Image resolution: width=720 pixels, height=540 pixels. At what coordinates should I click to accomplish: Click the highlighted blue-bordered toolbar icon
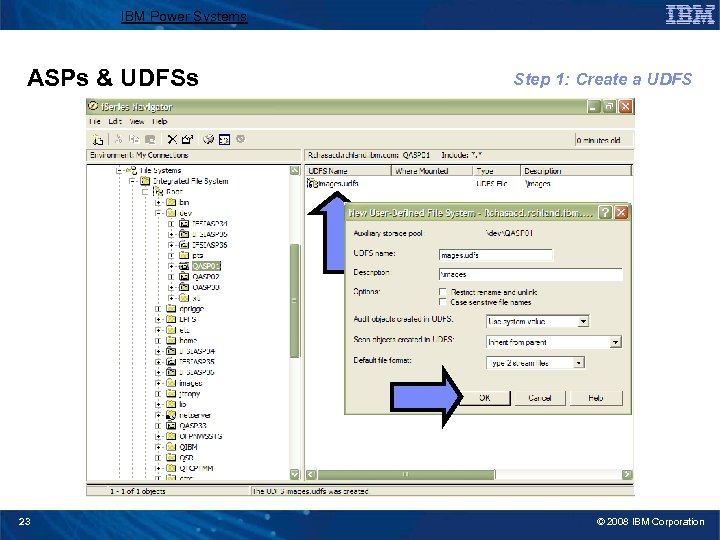[224, 140]
